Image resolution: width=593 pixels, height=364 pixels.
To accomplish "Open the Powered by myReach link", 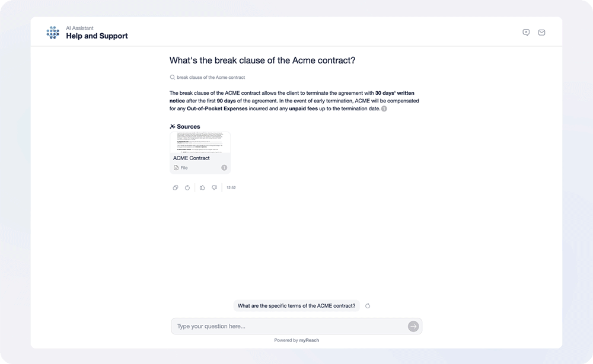I will pos(296,340).
